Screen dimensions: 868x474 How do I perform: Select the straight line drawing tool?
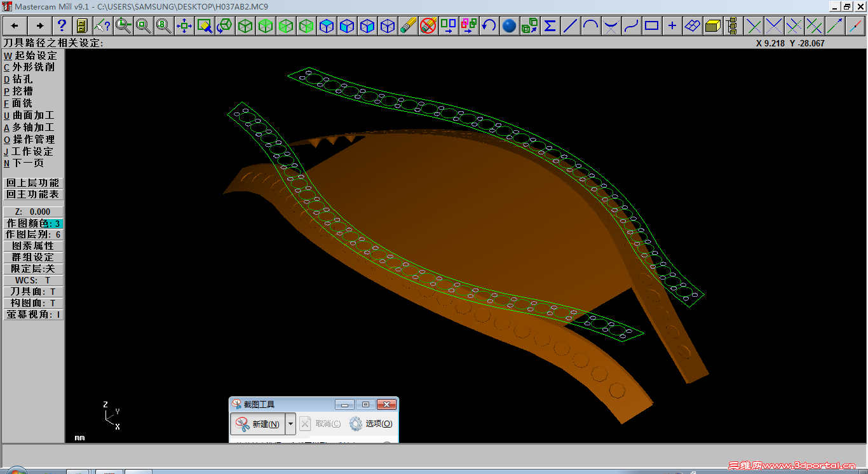click(x=570, y=26)
